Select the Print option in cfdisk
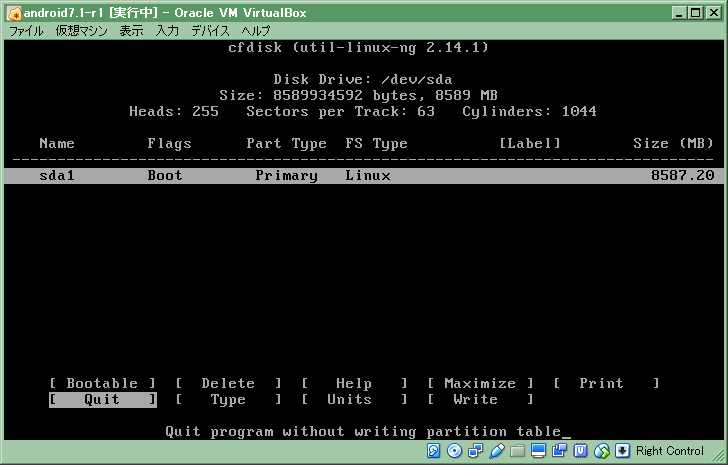This screenshot has height=465, width=728. [x=606, y=383]
